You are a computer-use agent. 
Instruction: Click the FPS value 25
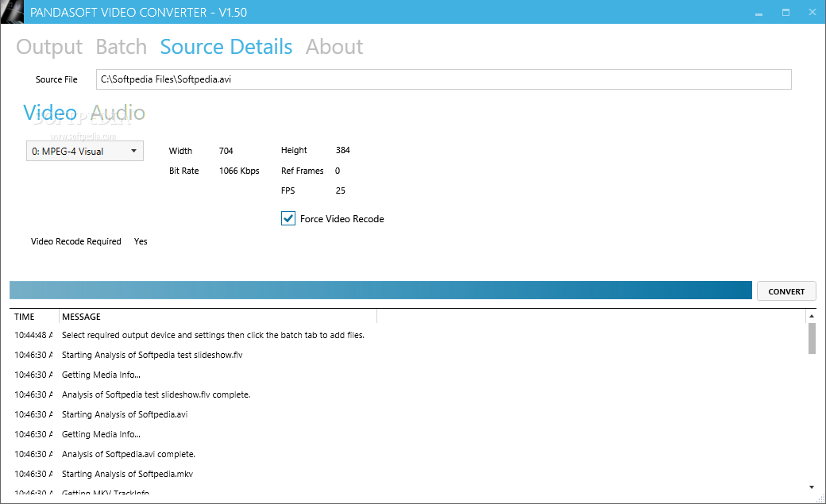[340, 190]
